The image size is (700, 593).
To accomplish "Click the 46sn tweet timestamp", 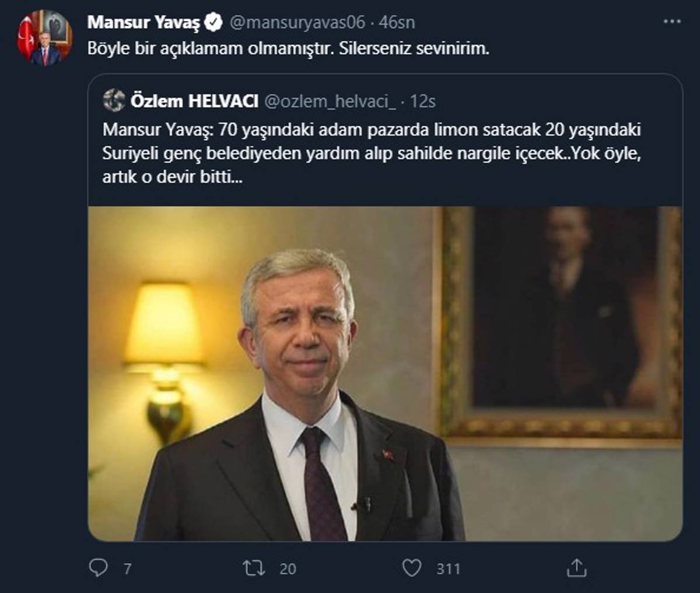I will [397, 23].
